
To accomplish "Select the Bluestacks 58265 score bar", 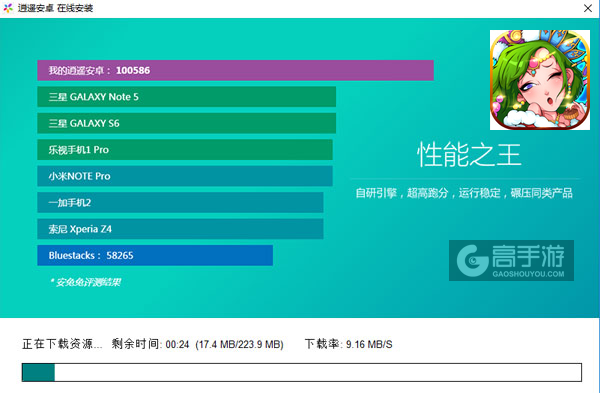I will tap(155, 255).
